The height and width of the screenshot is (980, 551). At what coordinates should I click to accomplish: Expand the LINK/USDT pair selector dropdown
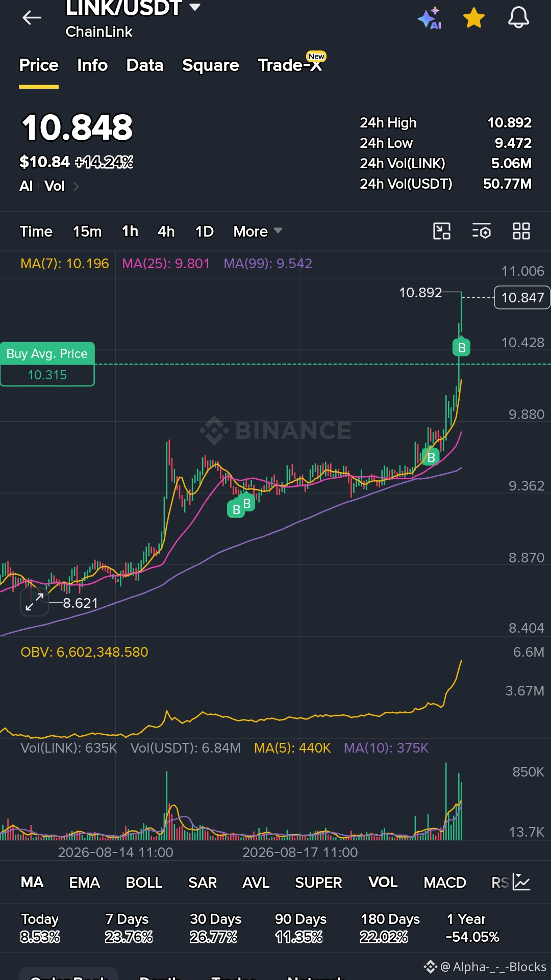194,7
